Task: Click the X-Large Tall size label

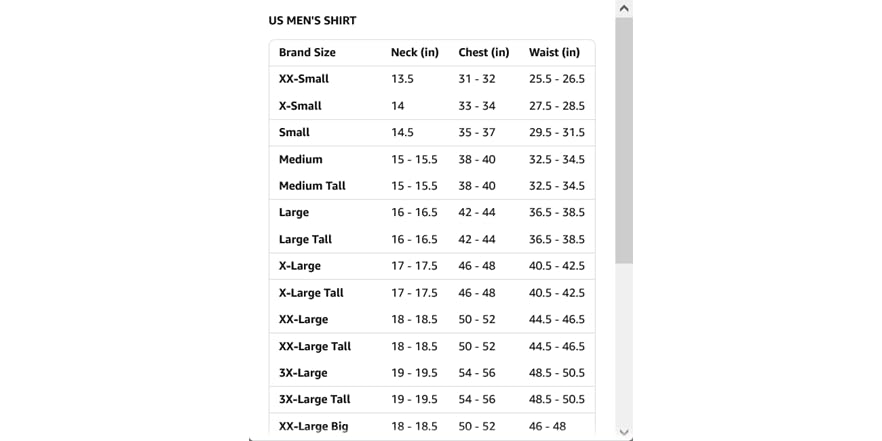Action: click(x=311, y=293)
